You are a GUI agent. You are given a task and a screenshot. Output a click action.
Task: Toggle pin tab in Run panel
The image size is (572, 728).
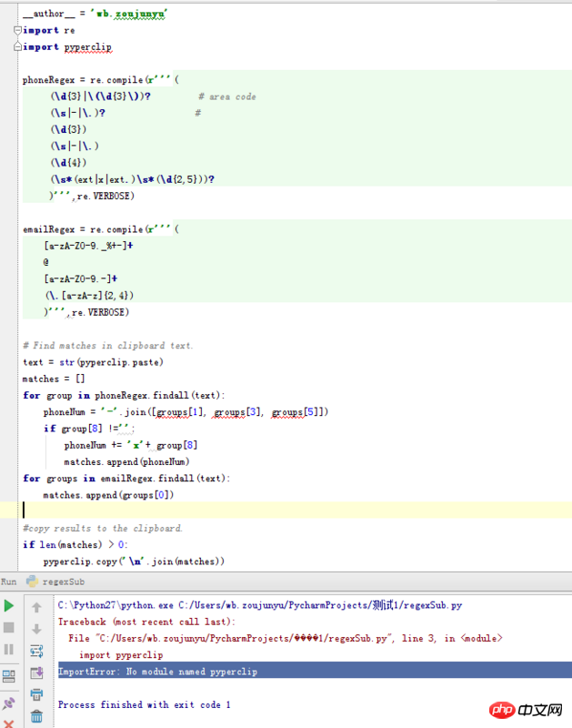click(x=9, y=702)
